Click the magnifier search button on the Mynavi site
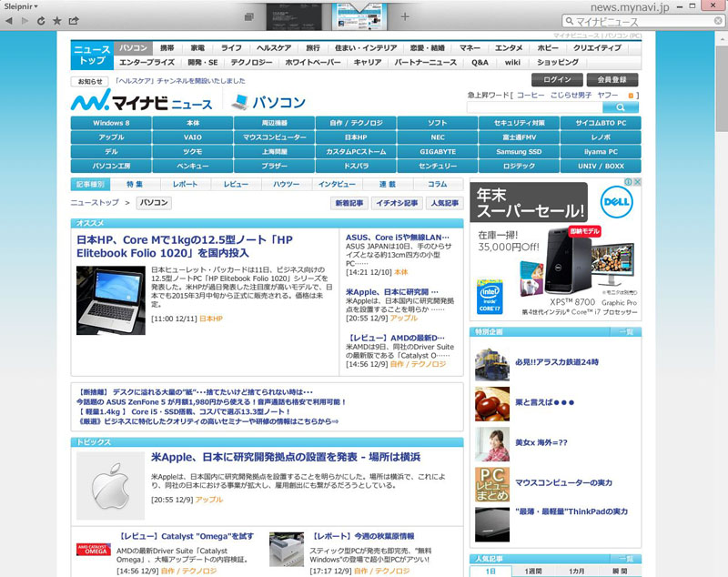The height and width of the screenshot is (577, 728). pyautogui.click(x=621, y=107)
